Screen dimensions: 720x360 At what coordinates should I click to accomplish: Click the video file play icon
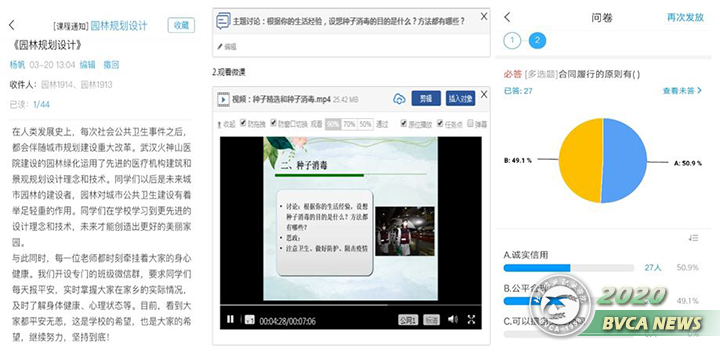pos(223,99)
